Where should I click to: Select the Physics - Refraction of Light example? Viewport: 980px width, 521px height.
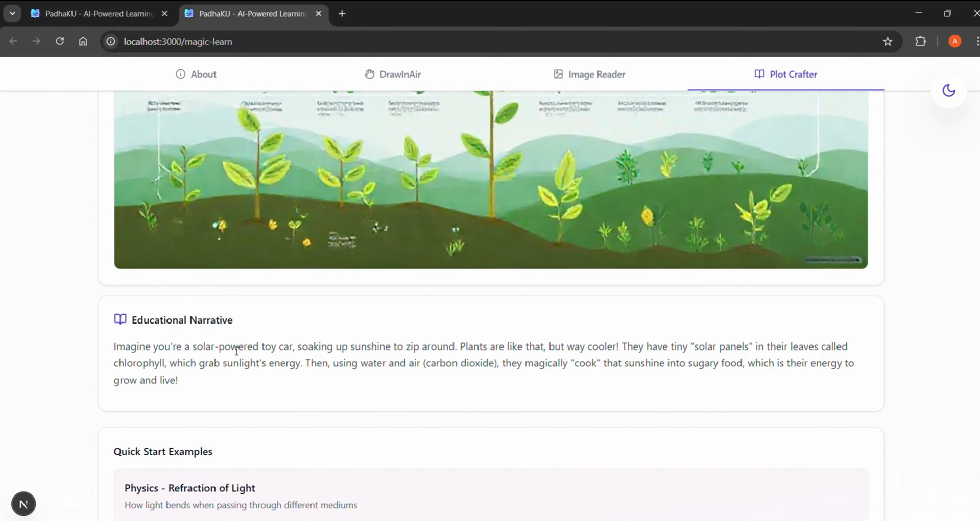tap(491, 495)
